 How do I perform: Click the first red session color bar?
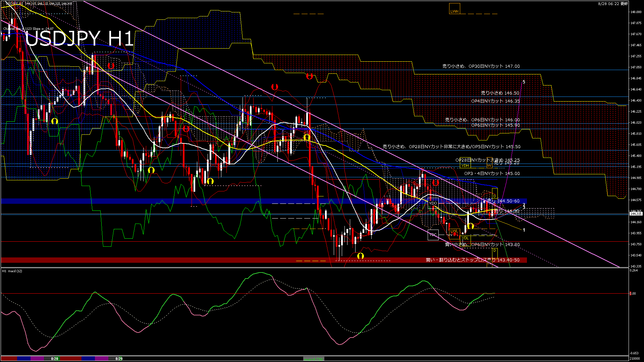tap(9, 359)
